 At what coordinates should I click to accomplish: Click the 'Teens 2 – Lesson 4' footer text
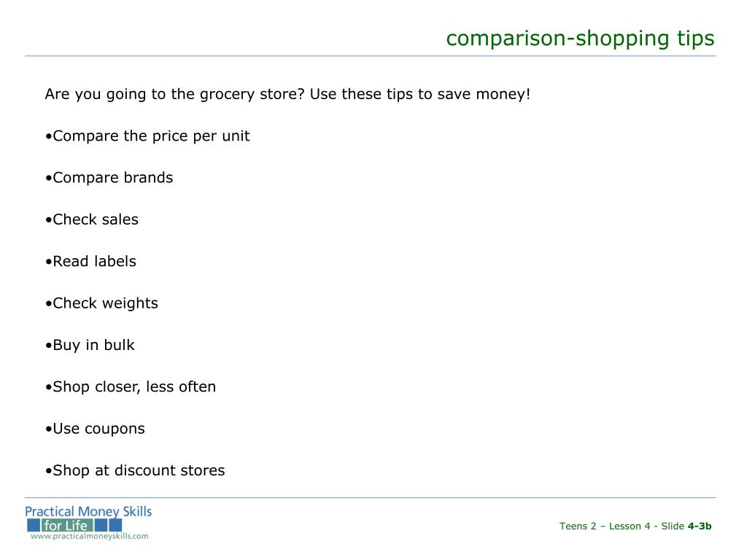pos(605,526)
